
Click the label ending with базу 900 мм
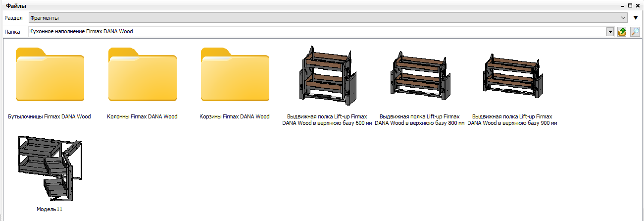click(x=512, y=120)
